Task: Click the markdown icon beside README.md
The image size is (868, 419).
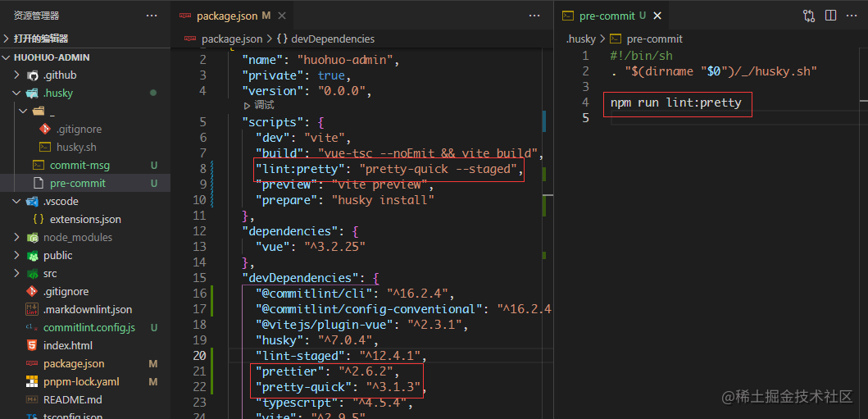Action: [x=33, y=399]
